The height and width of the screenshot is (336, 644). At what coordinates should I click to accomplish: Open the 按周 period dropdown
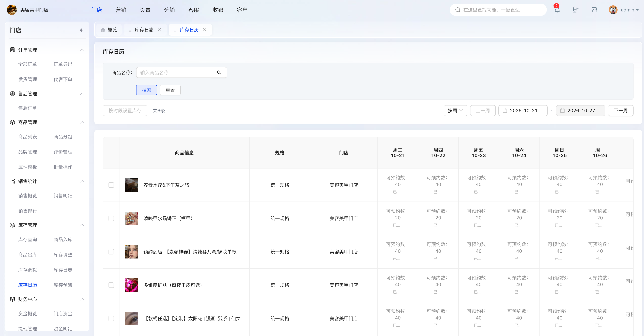455,111
